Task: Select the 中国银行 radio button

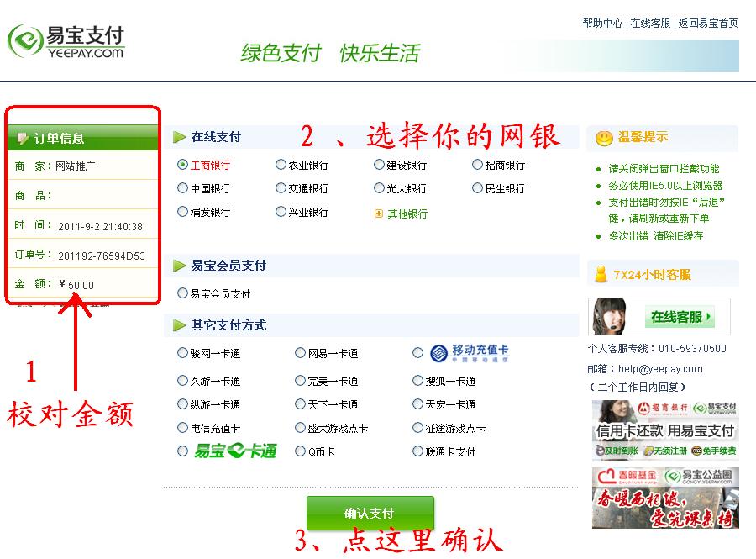Action: pos(182,188)
